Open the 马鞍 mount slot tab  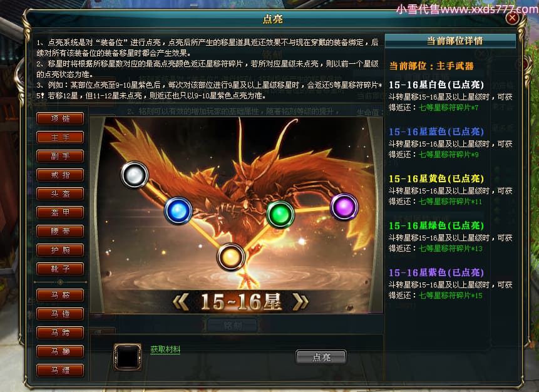pos(60,295)
